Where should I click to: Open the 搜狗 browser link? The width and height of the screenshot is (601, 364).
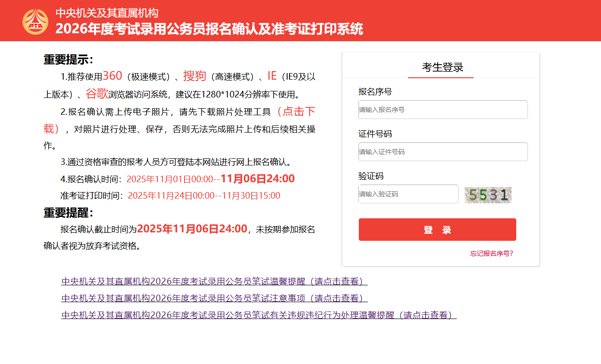pos(194,75)
